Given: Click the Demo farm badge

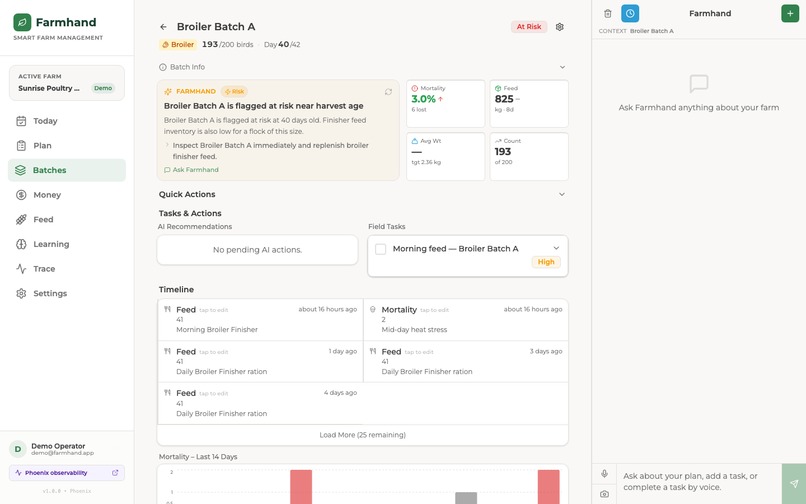Looking at the screenshot, I should (103, 88).
